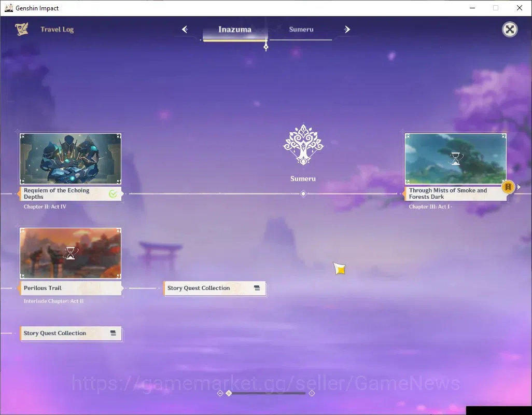
Task: Select the Inazuma tab
Action: tap(235, 30)
